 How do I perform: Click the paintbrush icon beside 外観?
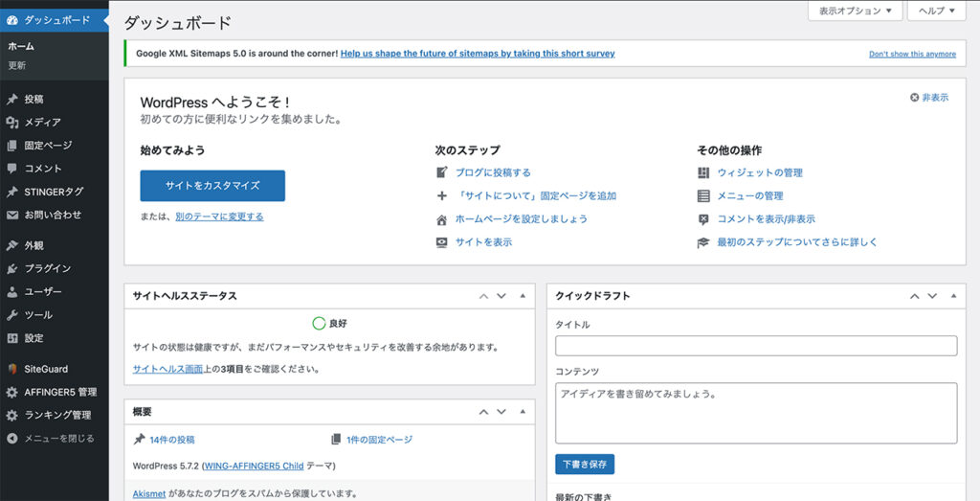coord(11,245)
